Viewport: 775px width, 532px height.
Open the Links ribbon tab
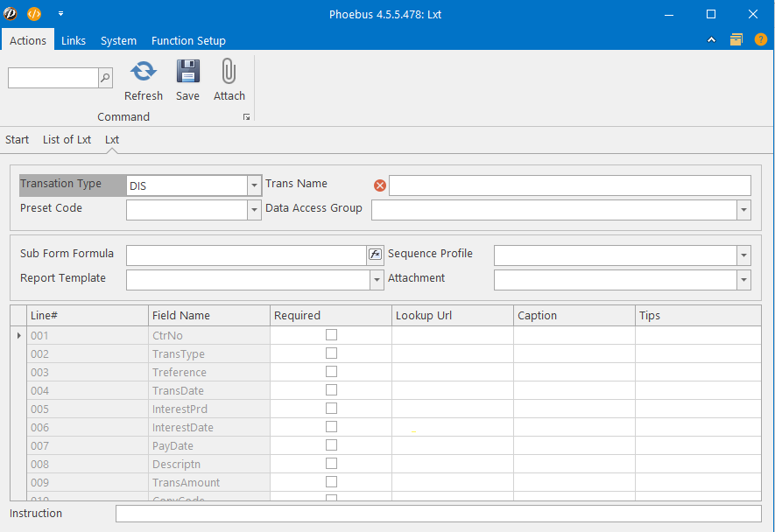[x=74, y=40]
